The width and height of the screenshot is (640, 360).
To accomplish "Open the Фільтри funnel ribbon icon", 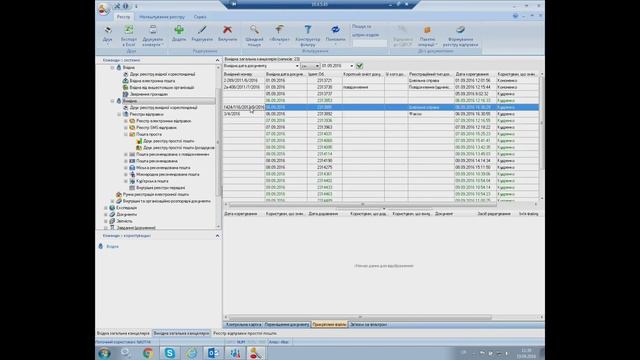I will click(x=280, y=30).
